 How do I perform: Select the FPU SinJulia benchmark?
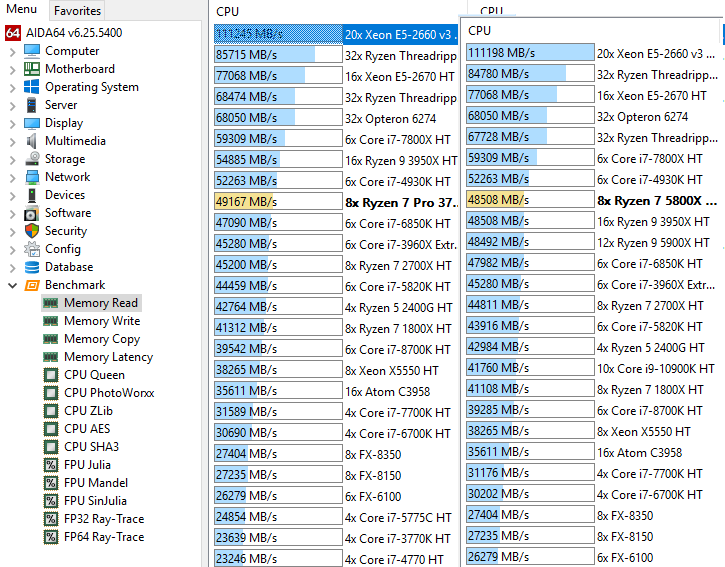95,501
